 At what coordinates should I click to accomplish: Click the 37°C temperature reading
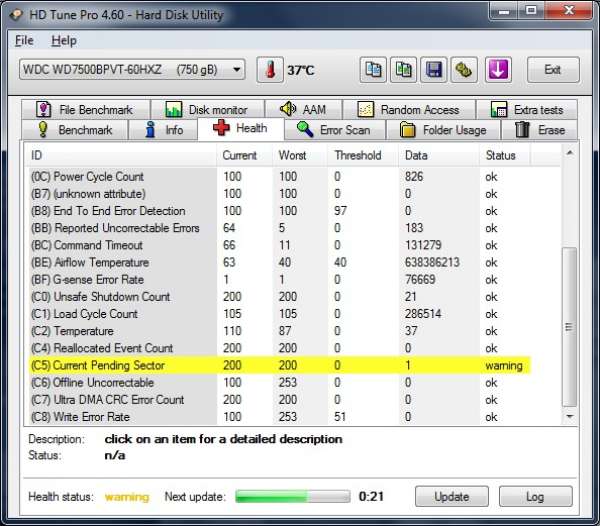(301, 70)
